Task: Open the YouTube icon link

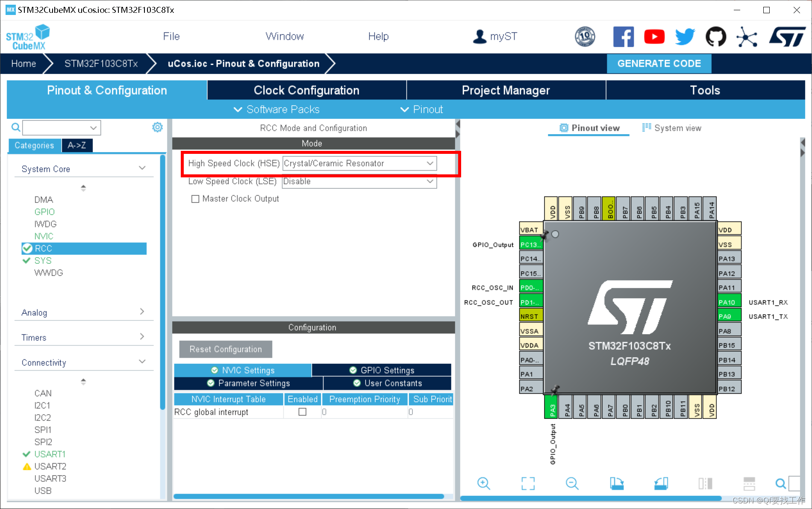Action: pos(654,37)
